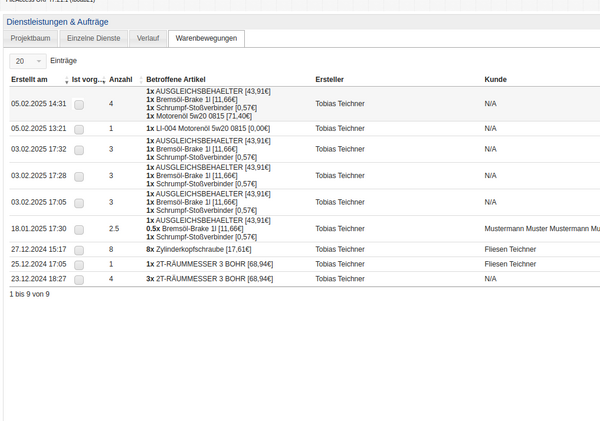This screenshot has height=421, width=600.
Task: Switch to the Einzelne Dienste tab
Action: coord(94,38)
